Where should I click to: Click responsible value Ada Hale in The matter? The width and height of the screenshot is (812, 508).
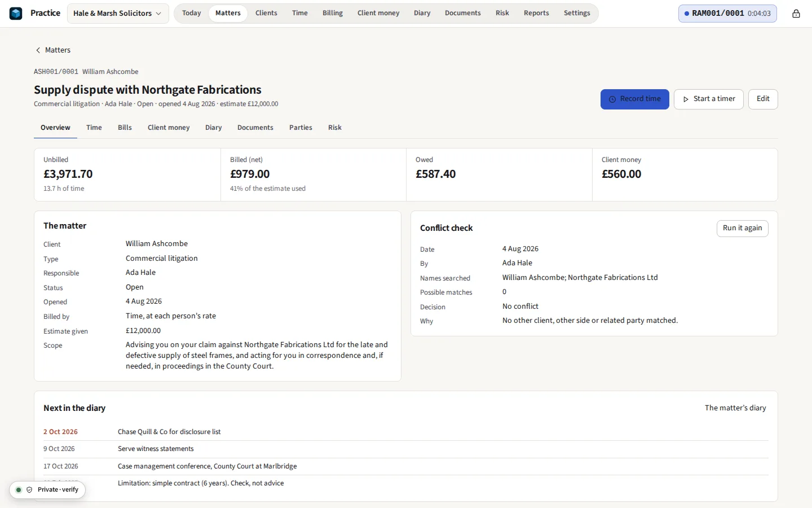(x=140, y=273)
